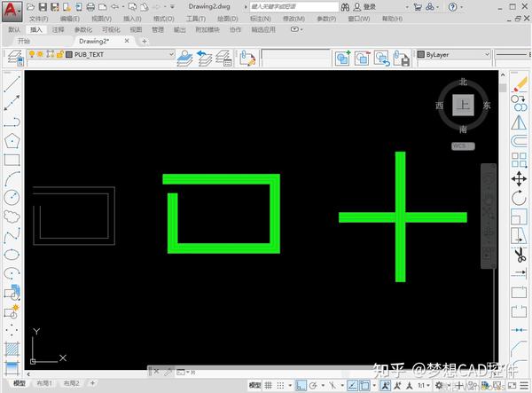The image size is (532, 393).
Task: Select the Copy tool in right toolbar
Action: [519, 103]
